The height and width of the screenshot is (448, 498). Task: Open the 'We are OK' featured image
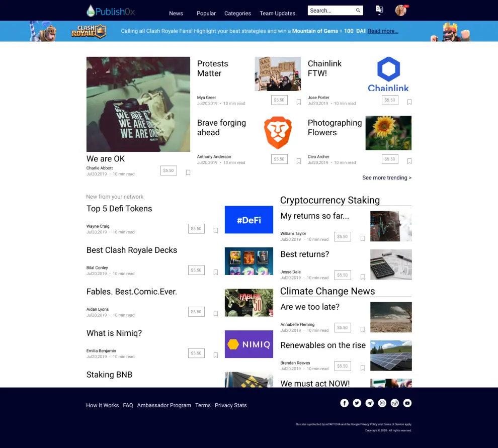tap(138, 104)
